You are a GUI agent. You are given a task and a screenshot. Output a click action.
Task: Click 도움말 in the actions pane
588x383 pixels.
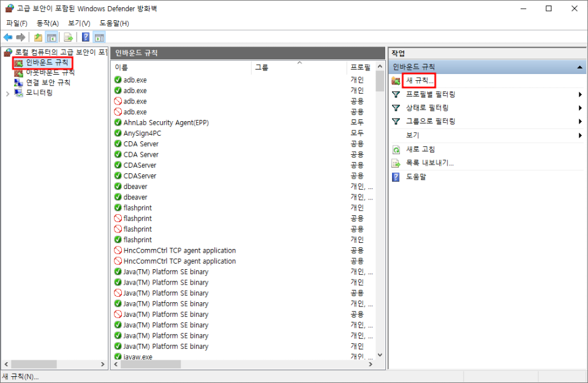[x=416, y=177]
